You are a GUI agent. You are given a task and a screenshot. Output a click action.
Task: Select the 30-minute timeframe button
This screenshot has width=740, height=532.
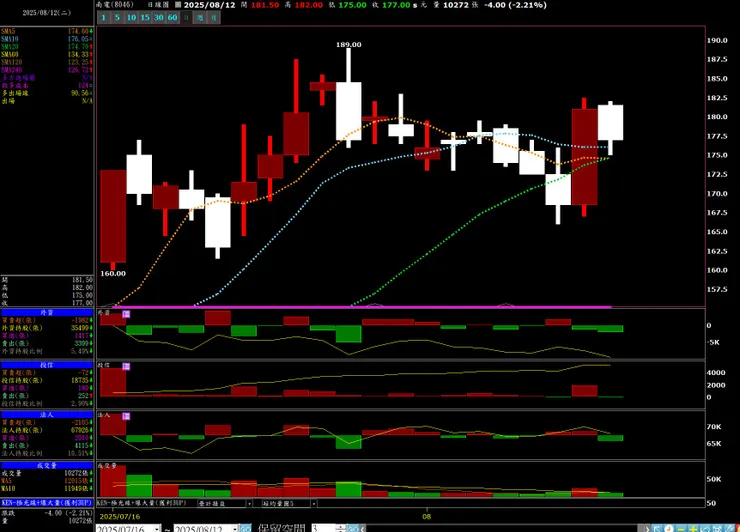pyautogui.click(x=159, y=17)
